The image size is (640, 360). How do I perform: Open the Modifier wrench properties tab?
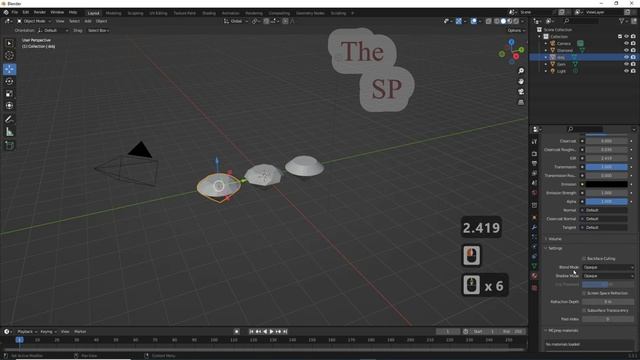point(534,227)
